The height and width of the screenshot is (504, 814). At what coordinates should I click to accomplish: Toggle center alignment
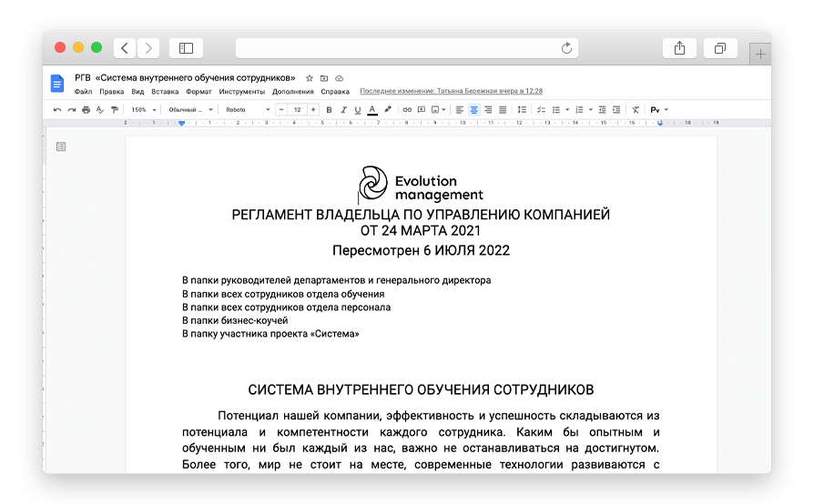pos(474,110)
